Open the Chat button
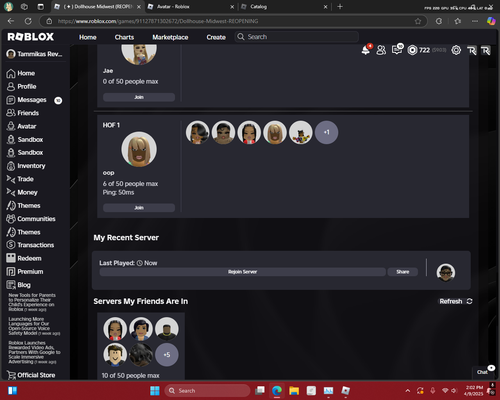The height and width of the screenshot is (400, 500). click(x=482, y=372)
